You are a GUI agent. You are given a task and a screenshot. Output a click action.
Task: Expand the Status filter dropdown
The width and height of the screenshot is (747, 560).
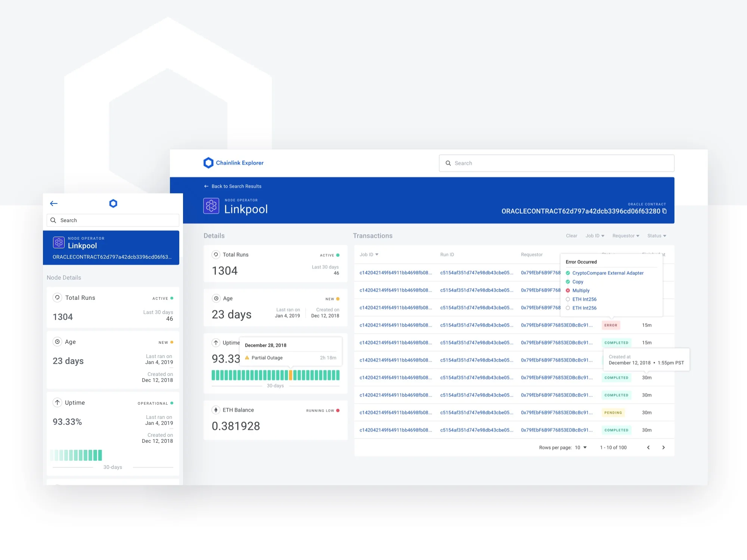pos(657,236)
